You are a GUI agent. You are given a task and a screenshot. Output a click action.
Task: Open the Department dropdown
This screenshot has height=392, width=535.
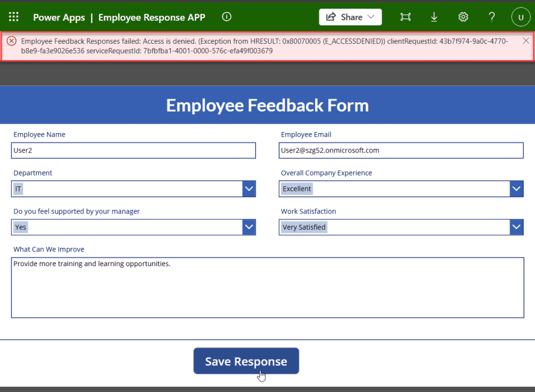tap(249, 188)
